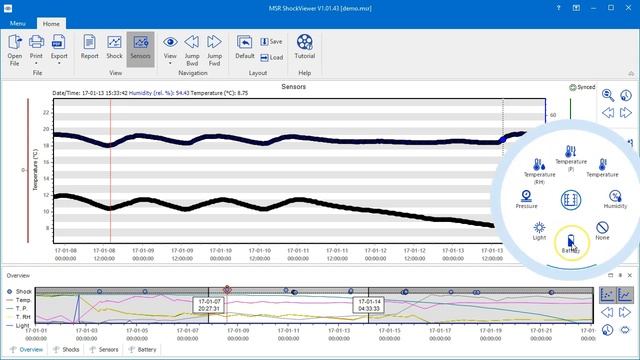The width and height of the screenshot is (640, 360).
Task: Click 17-01-07 20:27:31 range marker
Action: pyautogui.click(x=209, y=305)
